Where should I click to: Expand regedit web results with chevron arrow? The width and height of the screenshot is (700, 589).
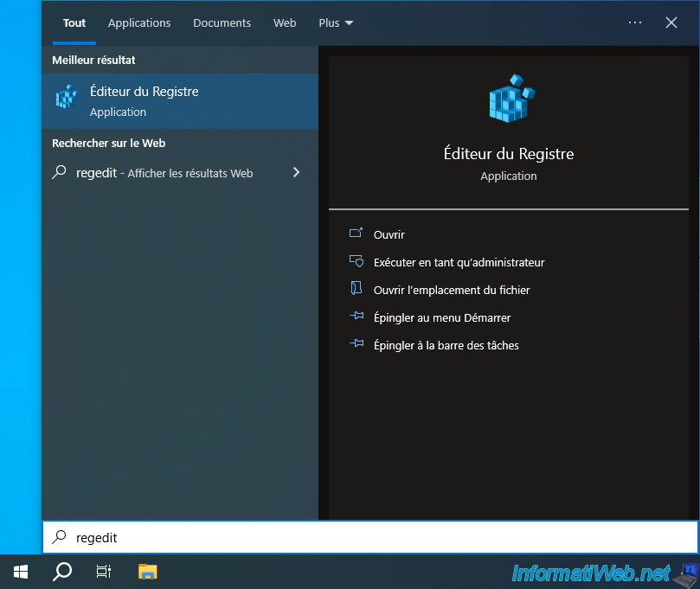click(x=296, y=172)
